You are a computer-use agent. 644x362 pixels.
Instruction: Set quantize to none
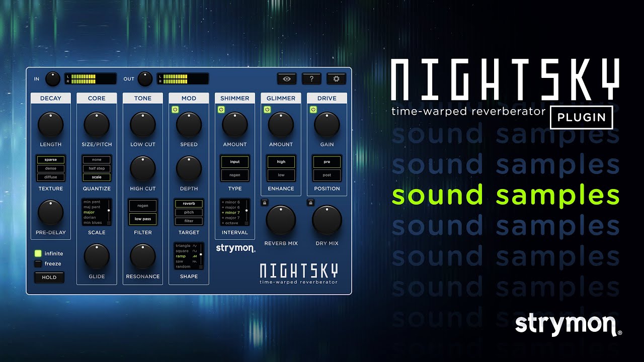pos(97,160)
